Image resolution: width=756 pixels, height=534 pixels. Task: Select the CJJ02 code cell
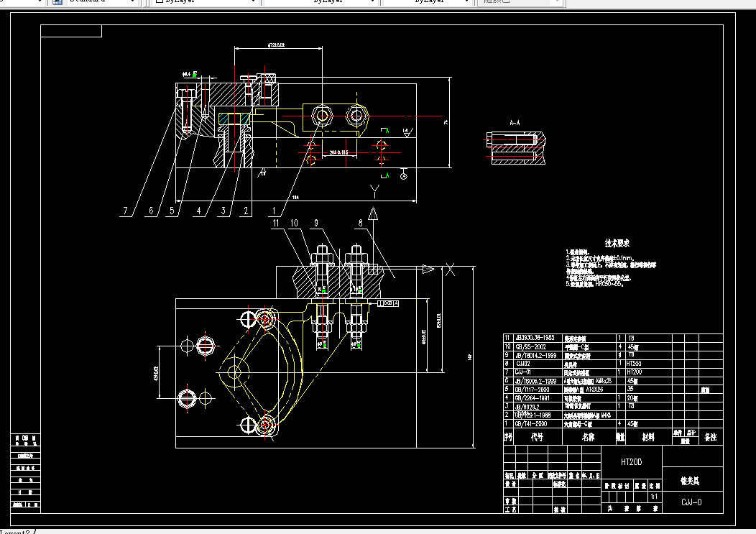[x=523, y=364]
